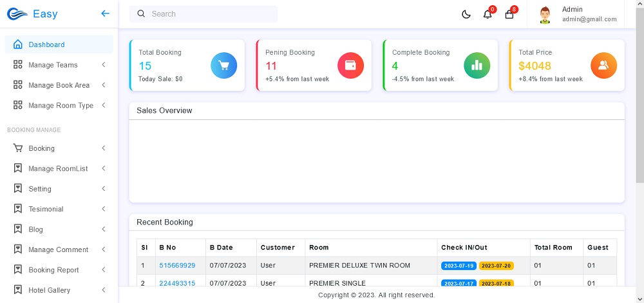Click the Complete Booking bar chart icon

coord(477,65)
